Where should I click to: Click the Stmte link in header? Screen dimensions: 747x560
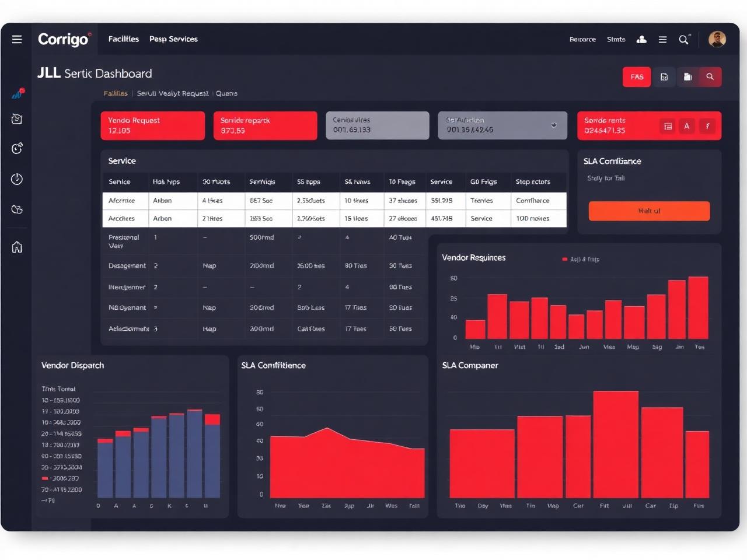pyautogui.click(x=616, y=40)
